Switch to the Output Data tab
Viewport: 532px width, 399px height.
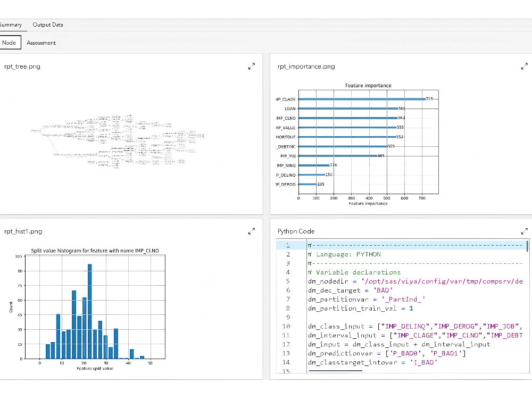coord(47,24)
